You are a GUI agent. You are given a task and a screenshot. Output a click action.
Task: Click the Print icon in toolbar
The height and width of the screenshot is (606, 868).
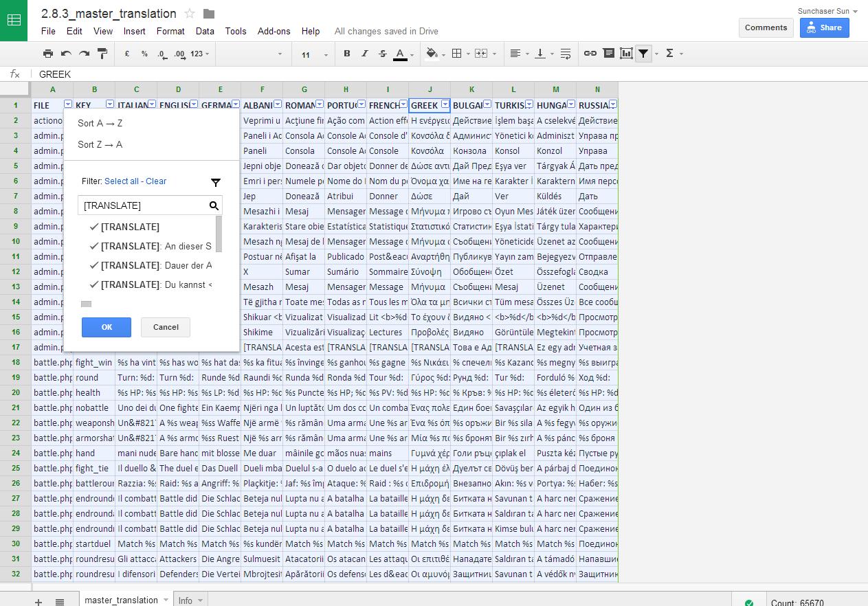pos(47,54)
